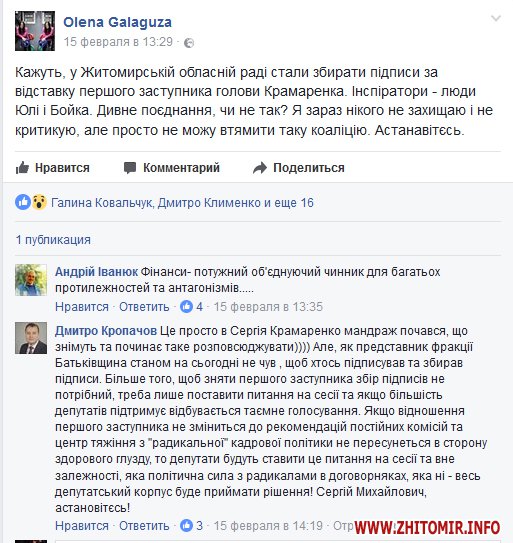Like Андрій Іванюк's comment via Нравится

click(x=82, y=307)
